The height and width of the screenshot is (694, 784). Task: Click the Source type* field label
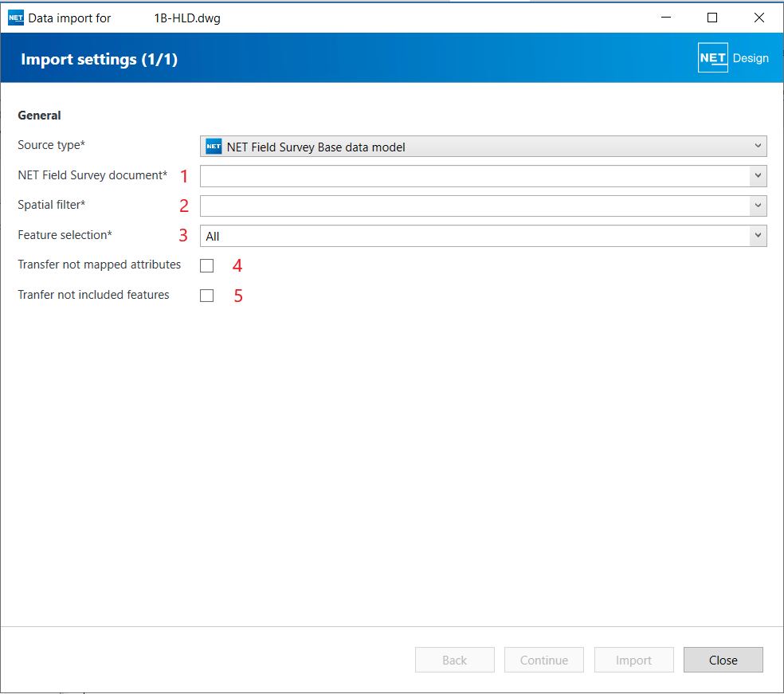(x=51, y=145)
